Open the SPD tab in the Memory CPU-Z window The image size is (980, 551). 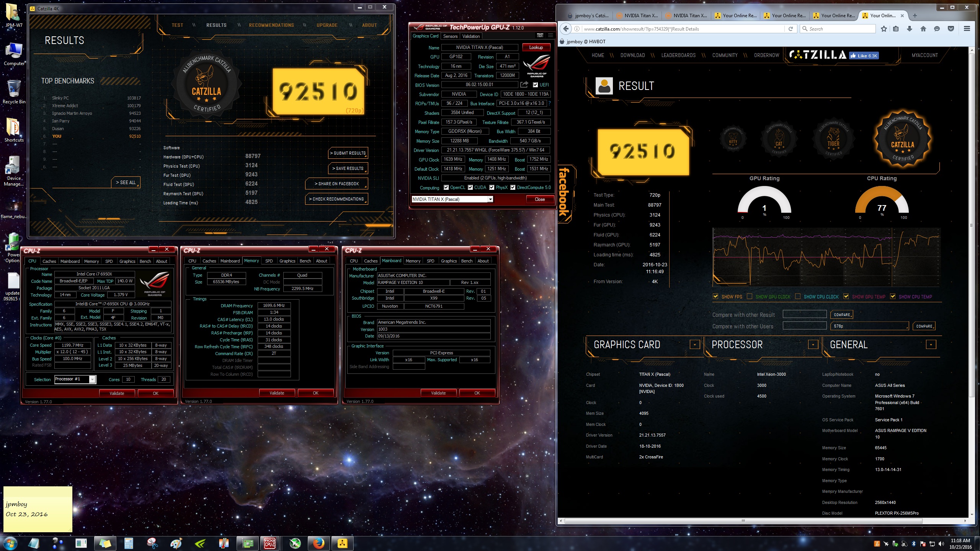[269, 261]
